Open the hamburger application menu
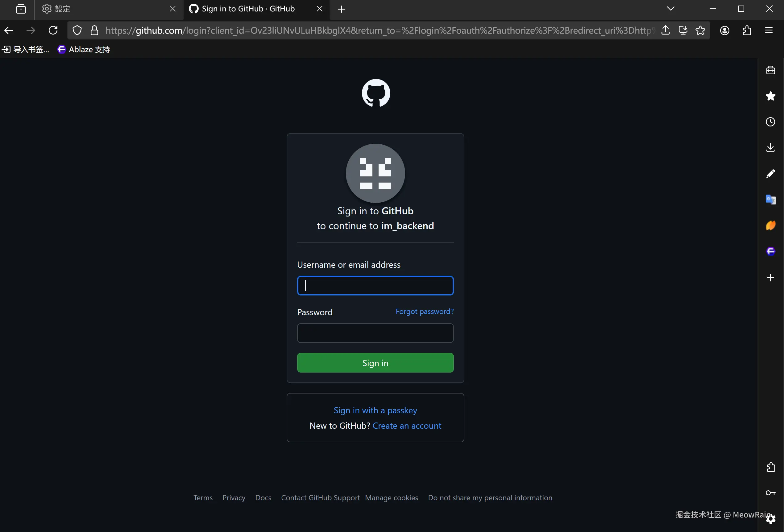This screenshot has height=532, width=784. [x=769, y=30]
